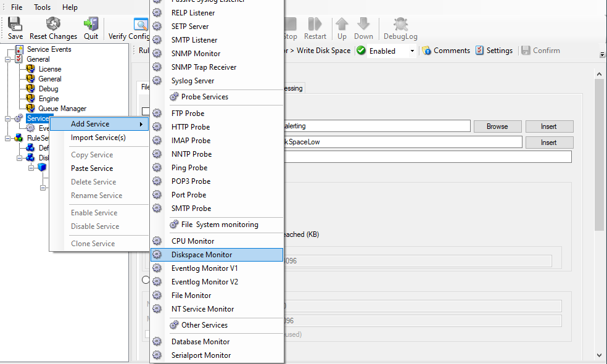607x364 pixels.
Task: Click the Restart service icon
Action: pos(315,24)
